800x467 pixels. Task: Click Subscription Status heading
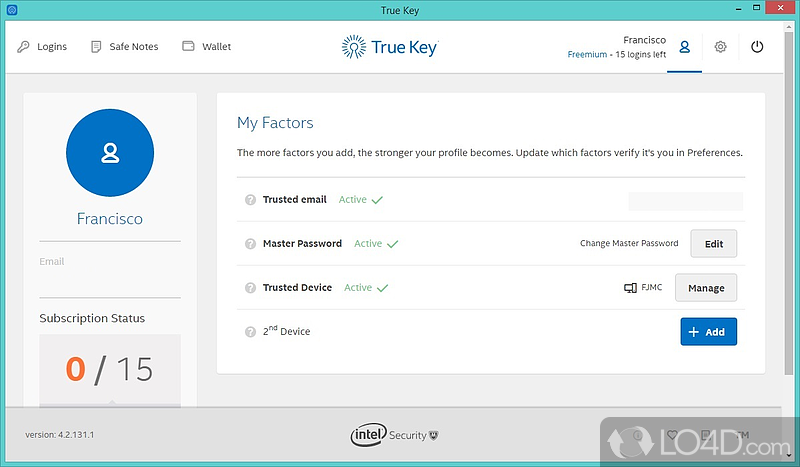point(92,318)
